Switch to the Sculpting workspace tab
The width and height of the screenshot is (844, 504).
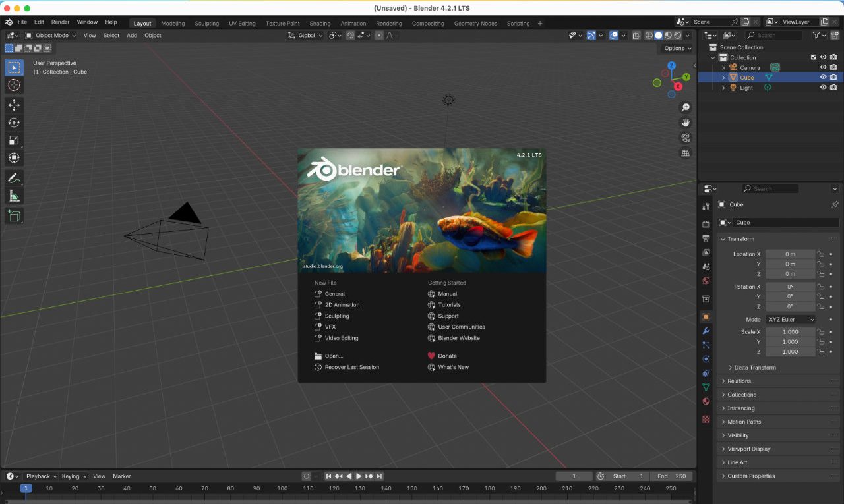coord(206,23)
